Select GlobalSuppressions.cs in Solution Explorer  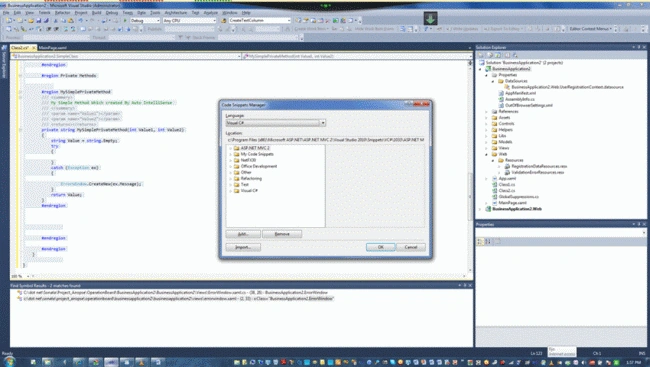click(x=519, y=197)
